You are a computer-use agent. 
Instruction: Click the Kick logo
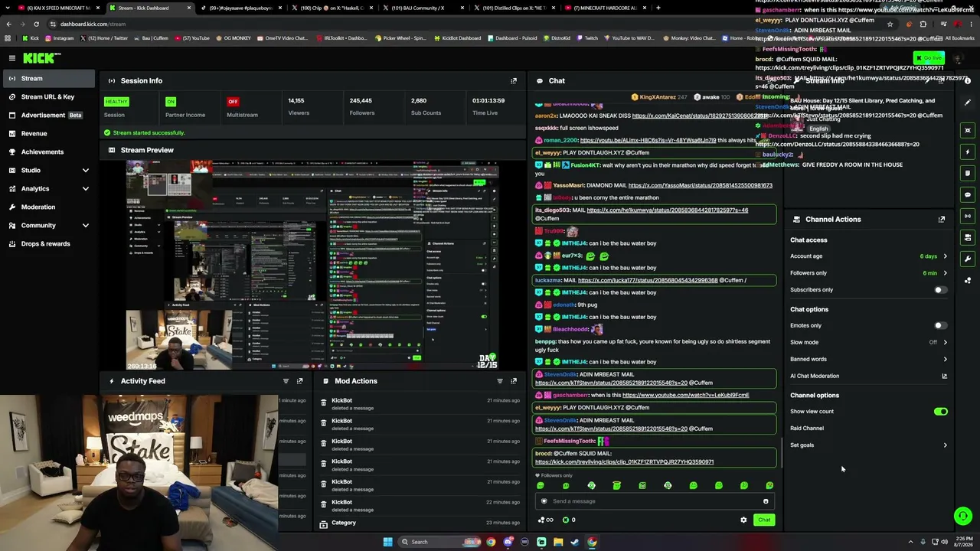click(41, 58)
